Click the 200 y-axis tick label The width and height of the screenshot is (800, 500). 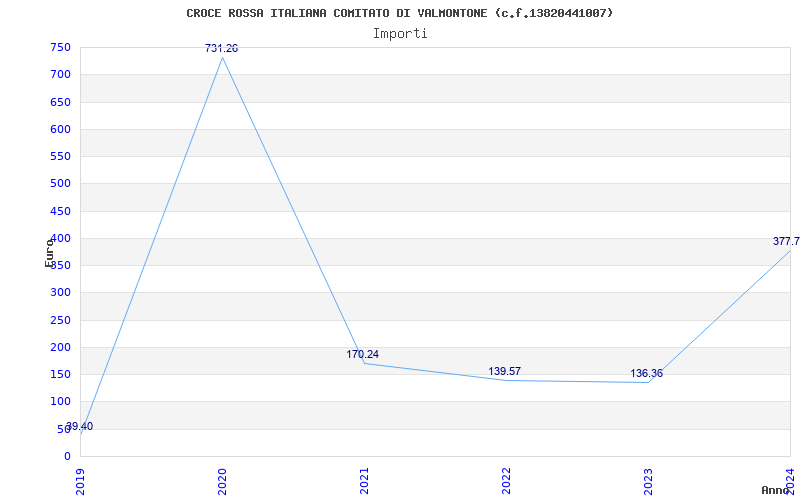(60, 347)
